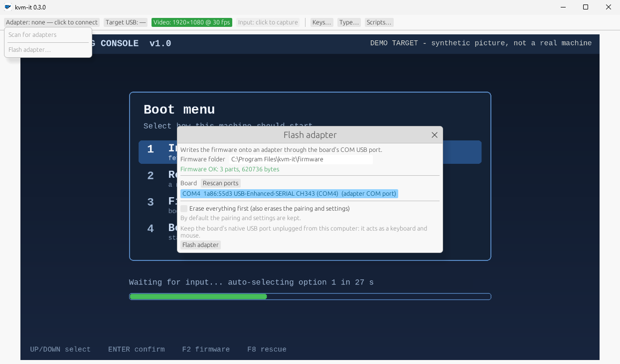620x364 pixels.
Task: Click the Flash adapter button below the USB note
Action: pyautogui.click(x=200, y=245)
